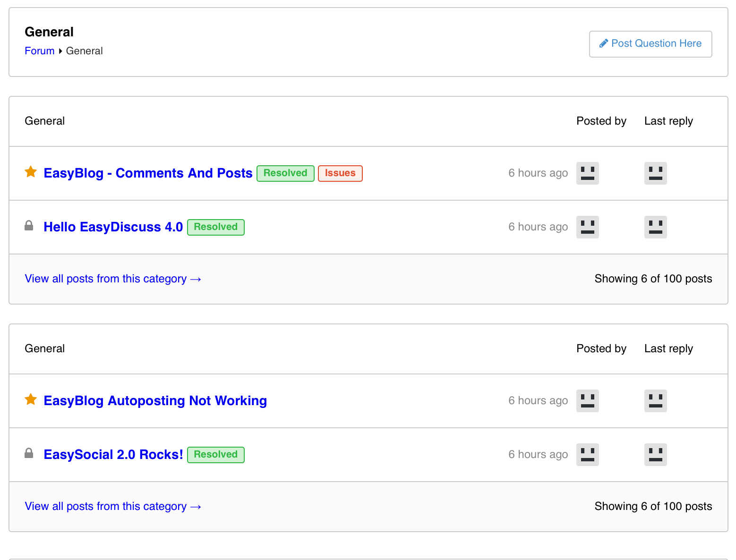Viewport: 736px width, 560px height.
Task: Click the star icon beside EasyBlog - Comments And Posts
Action: point(31,172)
